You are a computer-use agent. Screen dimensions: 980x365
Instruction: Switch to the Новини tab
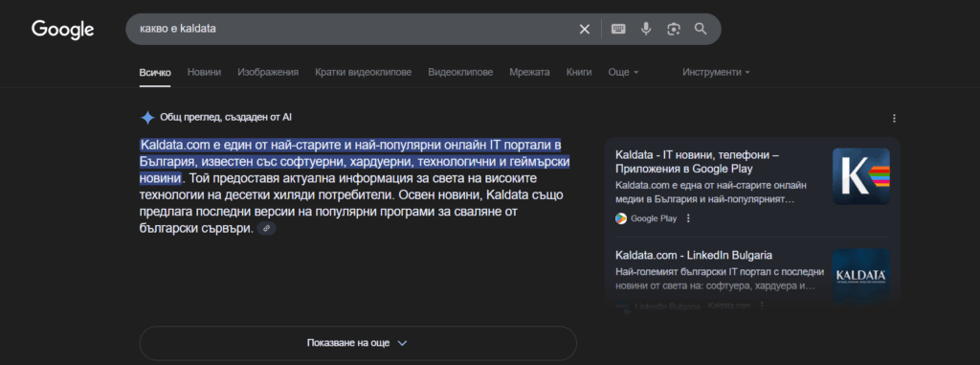click(x=205, y=72)
